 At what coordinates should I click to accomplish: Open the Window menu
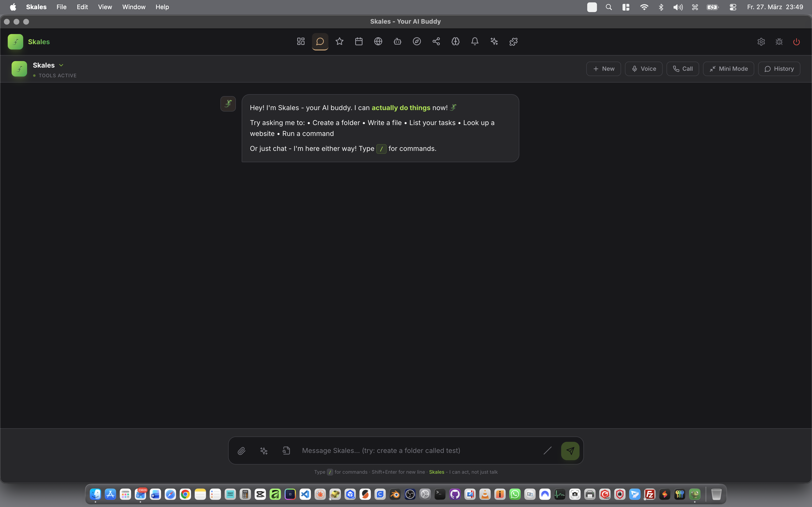click(x=134, y=7)
